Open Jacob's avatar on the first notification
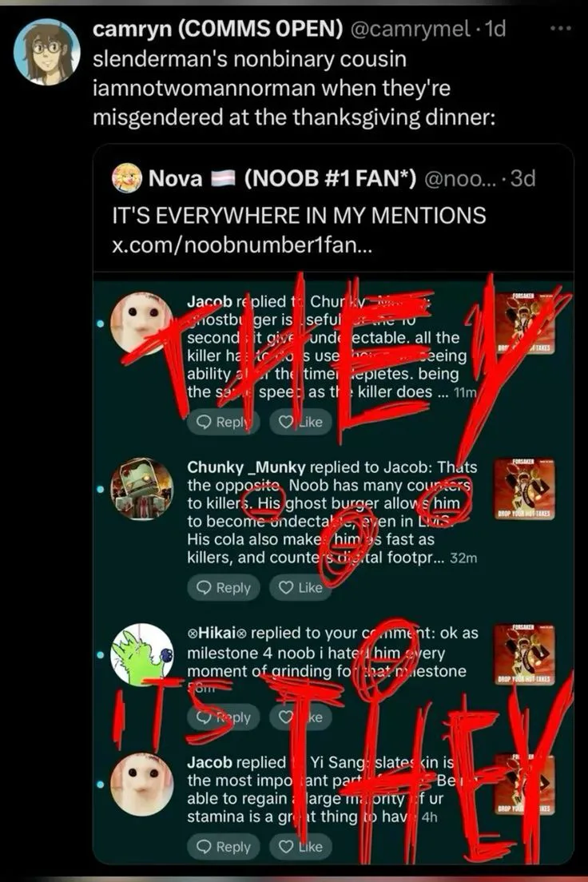This screenshot has width=588, height=882. [x=141, y=324]
